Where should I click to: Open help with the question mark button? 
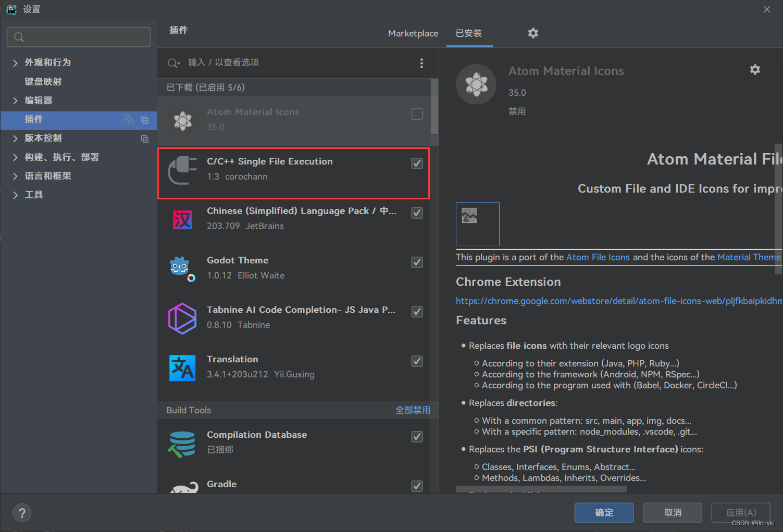(22, 513)
